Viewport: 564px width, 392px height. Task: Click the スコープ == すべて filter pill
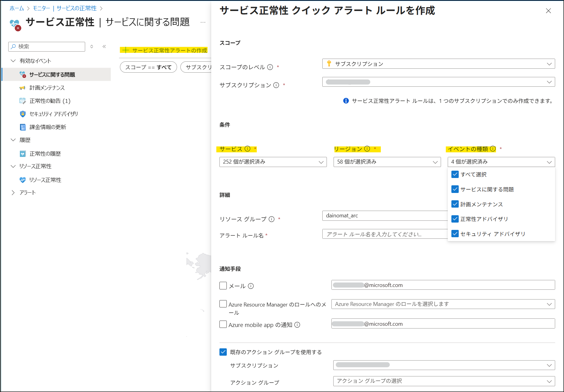click(x=148, y=67)
